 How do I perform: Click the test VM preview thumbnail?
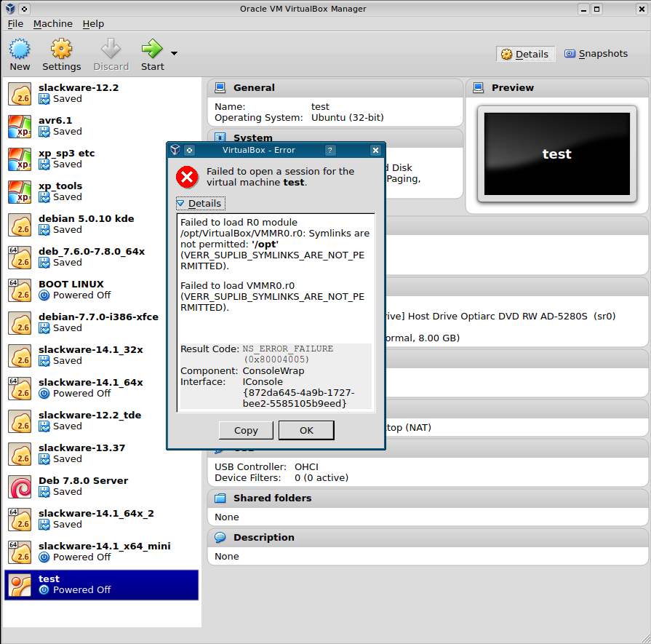click(x=556, y=154)
